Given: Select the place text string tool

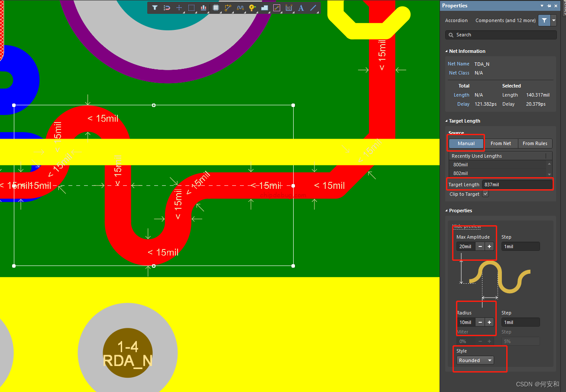Looking at the screenshot, I should point(301,8).
